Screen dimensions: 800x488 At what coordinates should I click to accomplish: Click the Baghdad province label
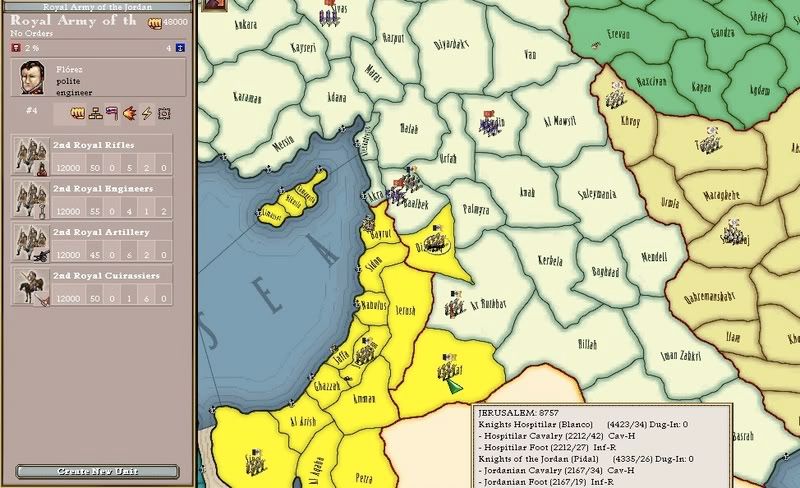[x=606, y=272]
